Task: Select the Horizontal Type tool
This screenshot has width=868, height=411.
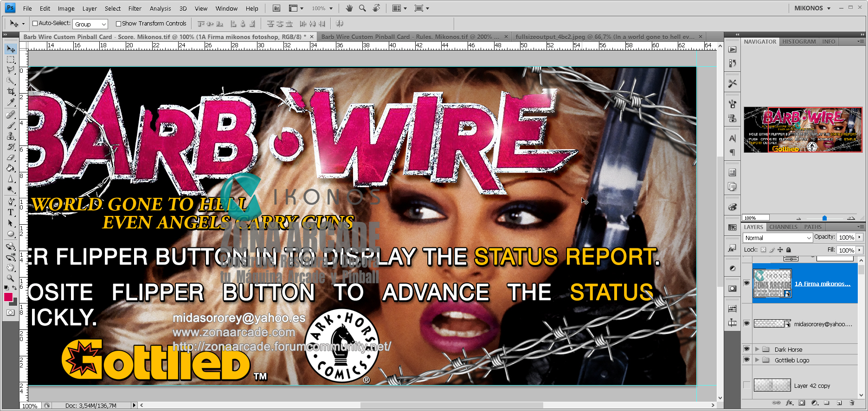Action: click(x=10, y=212)
